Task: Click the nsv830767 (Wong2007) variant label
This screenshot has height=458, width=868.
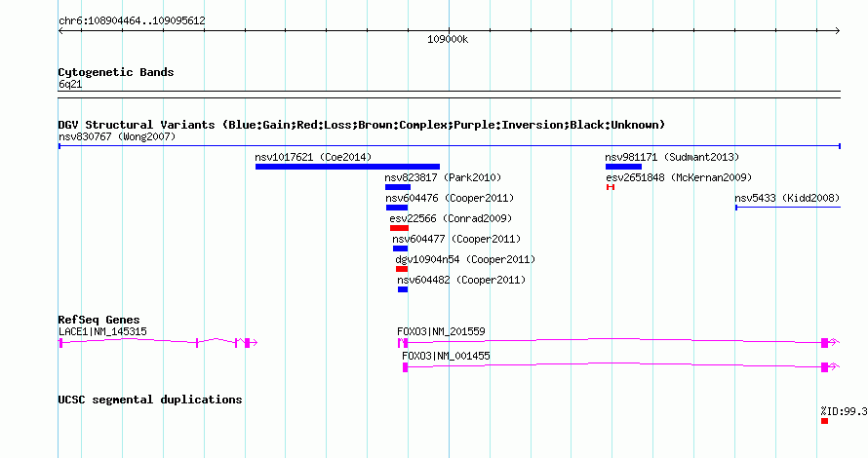Action: coord(117,136)
